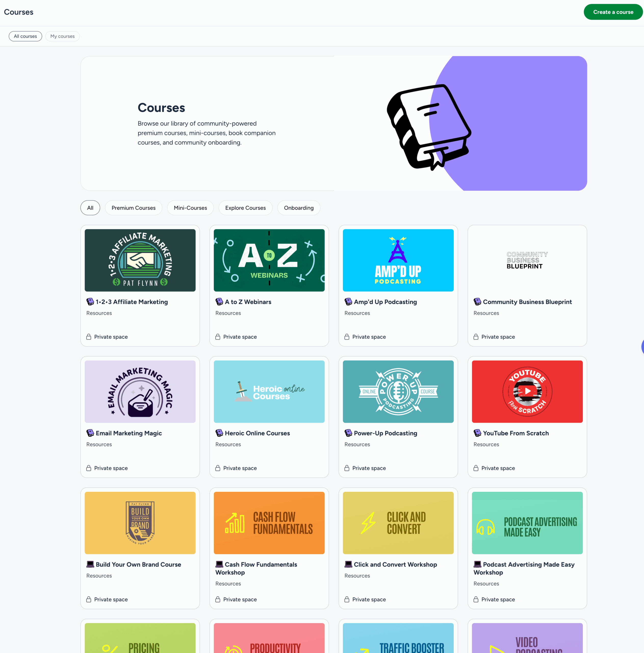644x653 pixels.
Task: Click lock icon under Community Business Blueprint
Action: coord(476,337)
